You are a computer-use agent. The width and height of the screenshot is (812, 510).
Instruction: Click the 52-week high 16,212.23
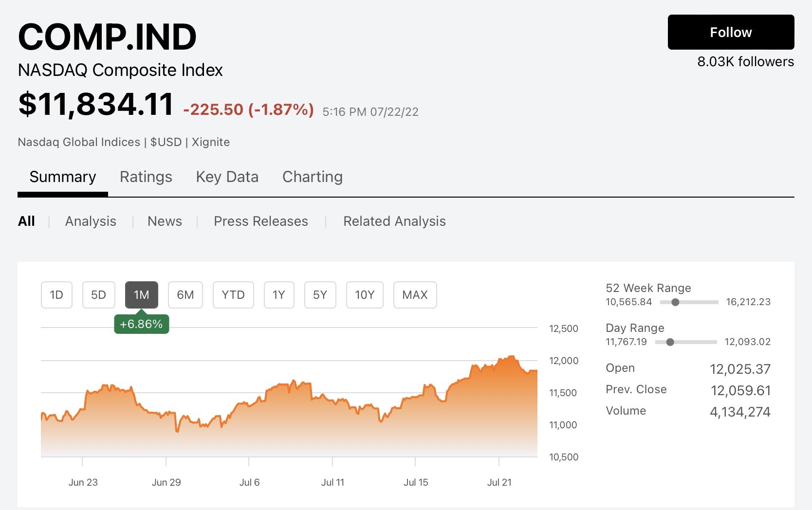(x=748, y=302)
